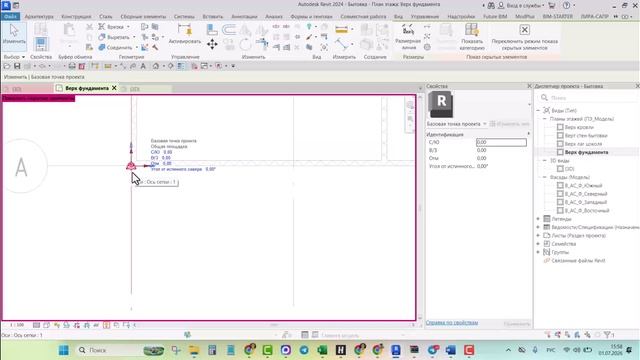640x360 pixels.
Task: Click the Windows Start button
Action: click(64, 350)
